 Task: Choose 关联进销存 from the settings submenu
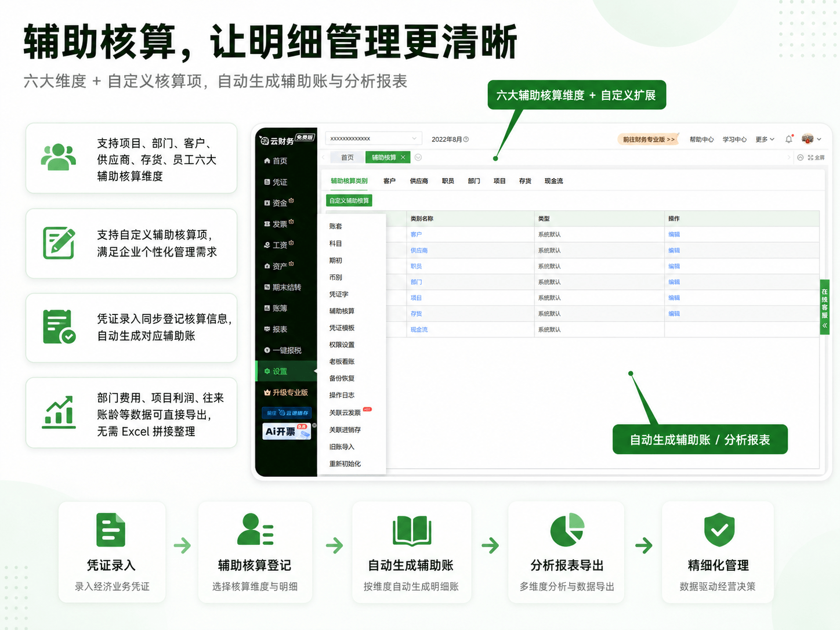tap(345, 430)
